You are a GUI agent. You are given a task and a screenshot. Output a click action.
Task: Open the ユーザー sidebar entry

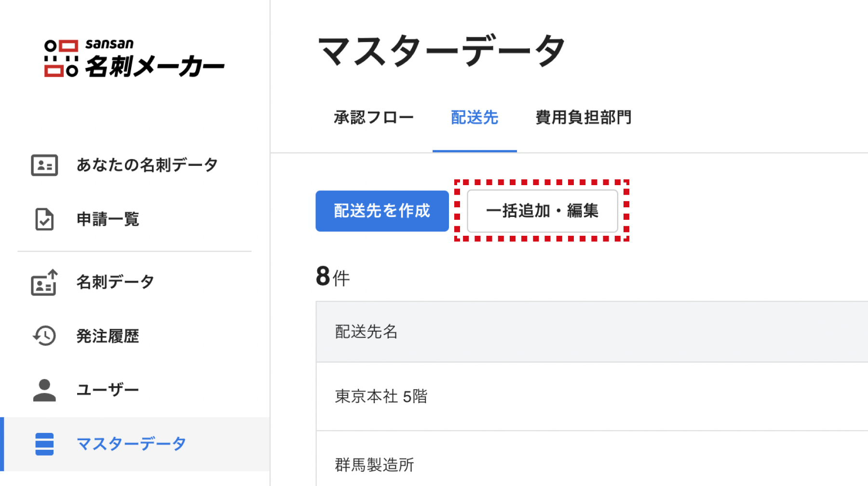[x=108, y=390]
